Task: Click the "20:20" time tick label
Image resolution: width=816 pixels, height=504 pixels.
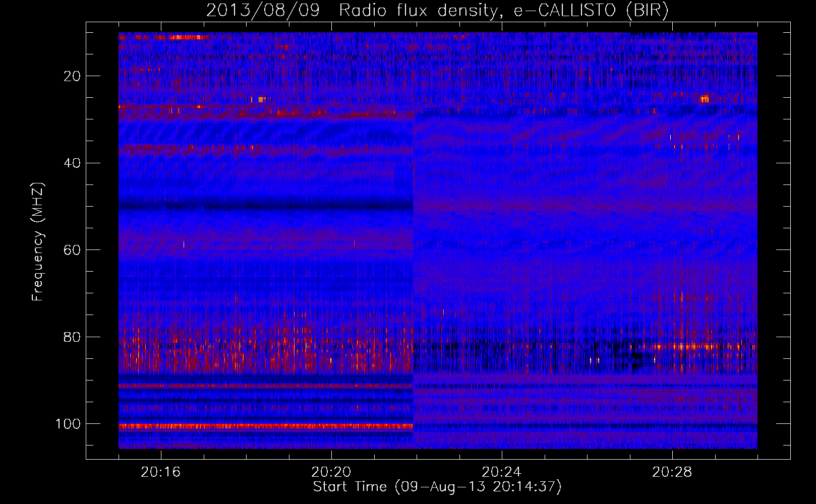Action: point(331,472)
